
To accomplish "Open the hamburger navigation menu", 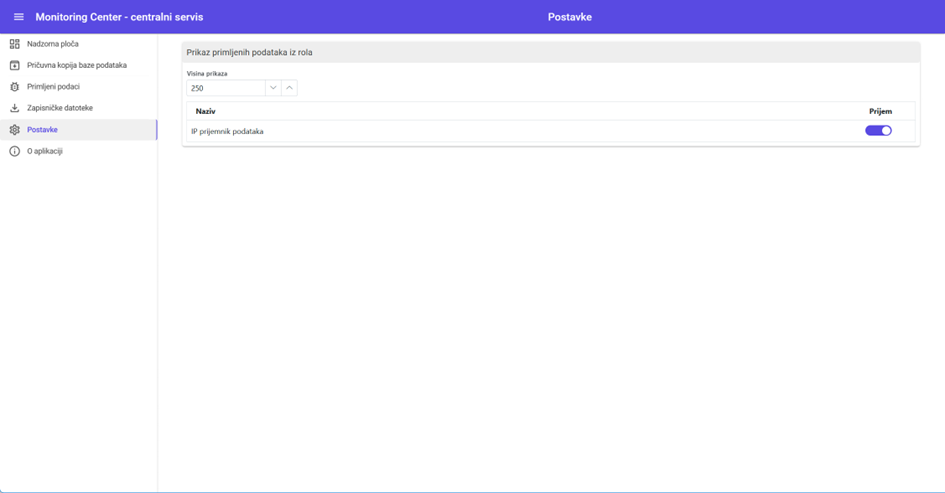I will [x=18, y=17].
